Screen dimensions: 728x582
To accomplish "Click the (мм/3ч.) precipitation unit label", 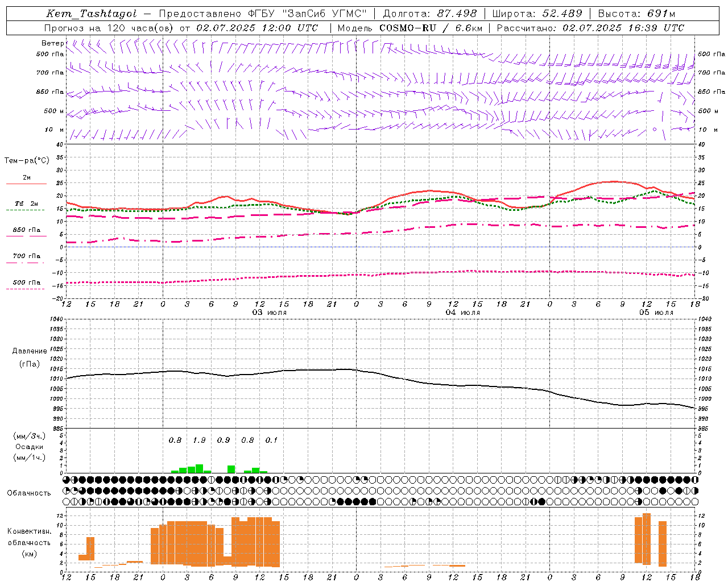I will coord(30,436).
